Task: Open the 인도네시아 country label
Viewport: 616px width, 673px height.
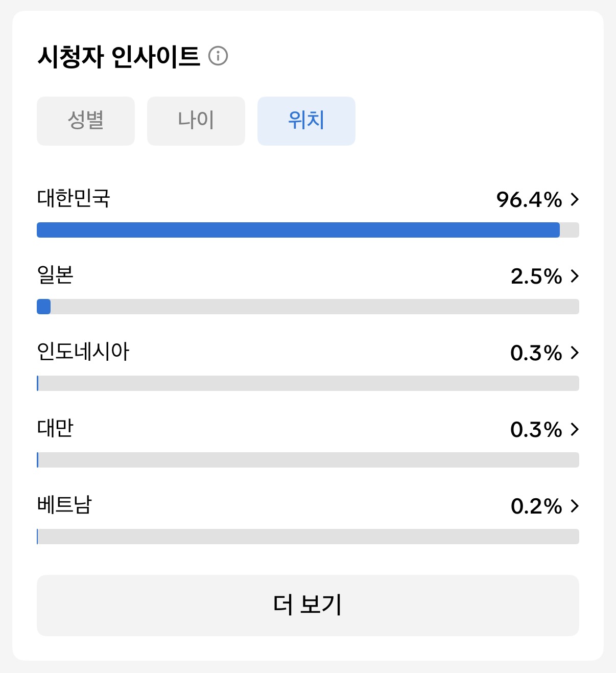Action: tap(83, 352)
